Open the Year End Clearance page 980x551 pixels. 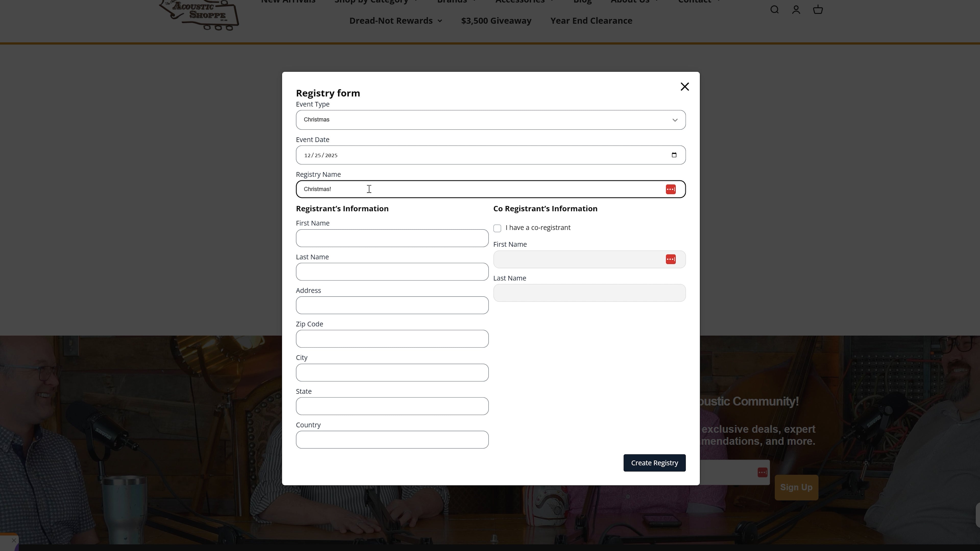coord(591,20)
